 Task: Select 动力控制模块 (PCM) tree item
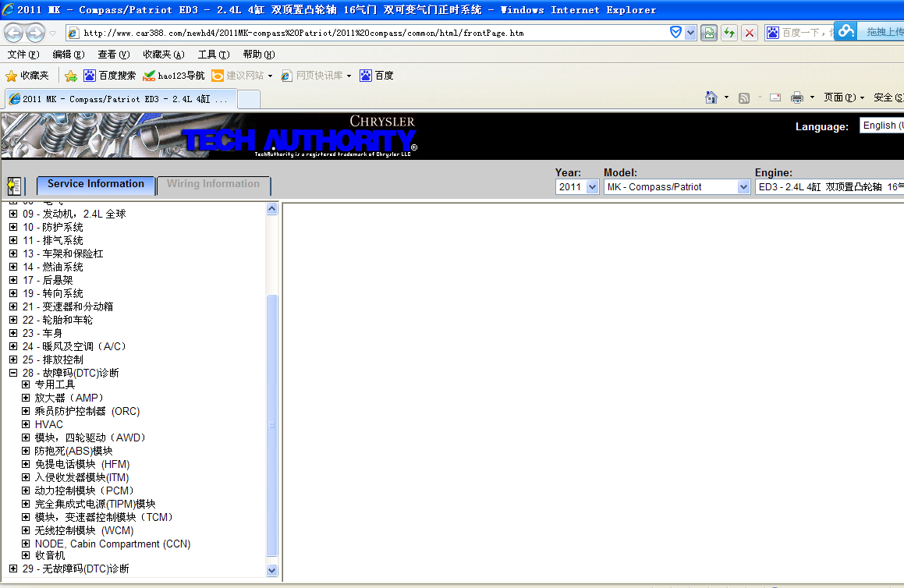[x=84, y=491]
